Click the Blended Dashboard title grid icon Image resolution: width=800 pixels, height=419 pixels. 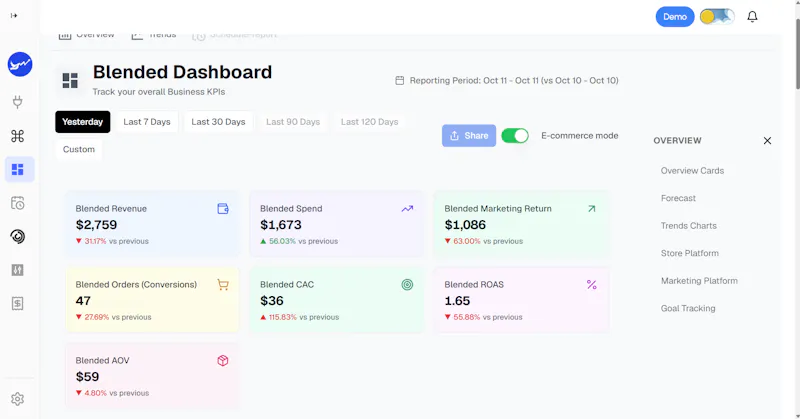pyautogui.click(x=70, y=80)
